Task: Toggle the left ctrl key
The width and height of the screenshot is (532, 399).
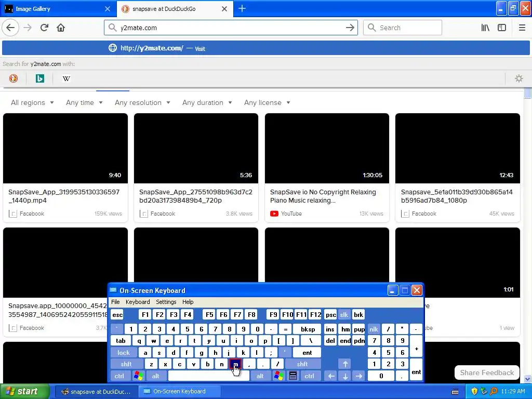Action: [x=119, y=376]
